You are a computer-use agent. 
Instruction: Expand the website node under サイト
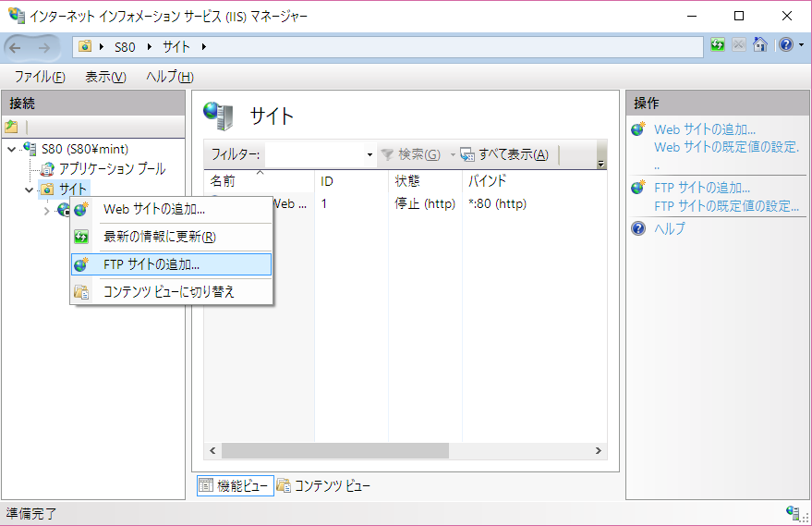(x=46, y=211)
